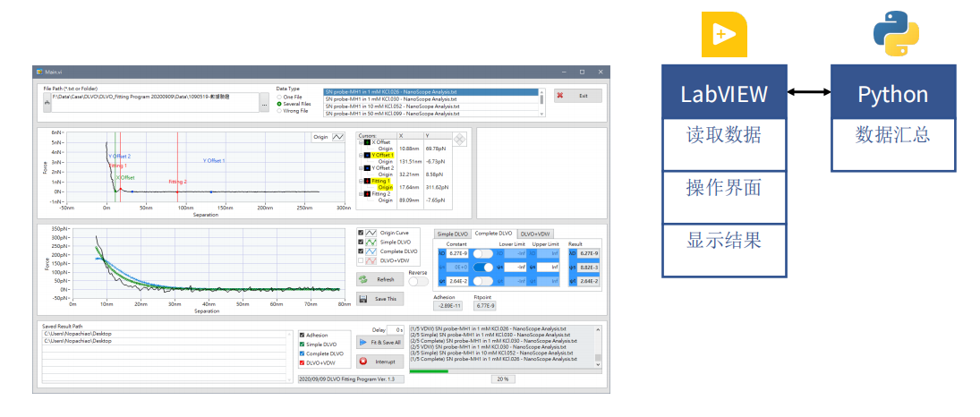Screen dimensions: 980x417
Task: Click the Save This button
Action: click(x=380, y=299)
